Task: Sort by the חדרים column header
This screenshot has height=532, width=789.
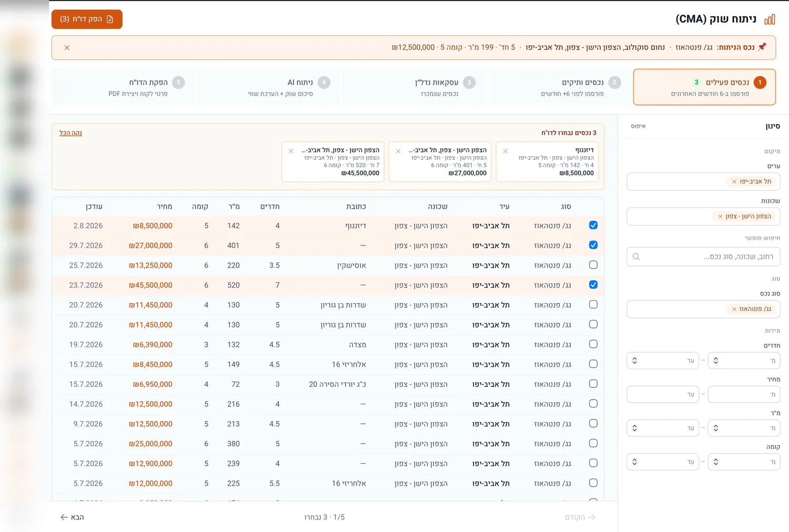Action: coord(270,207)
